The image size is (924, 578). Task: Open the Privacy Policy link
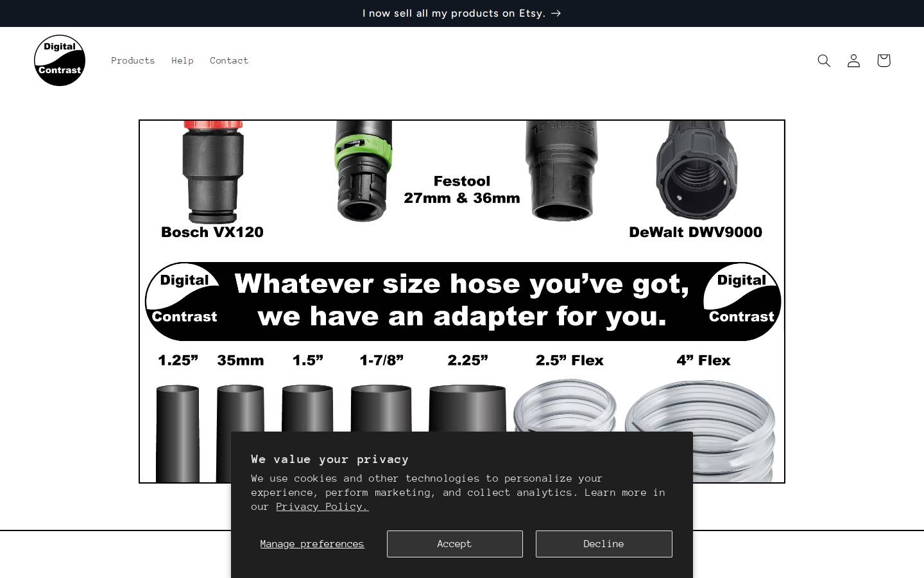[x=322, y=507]
